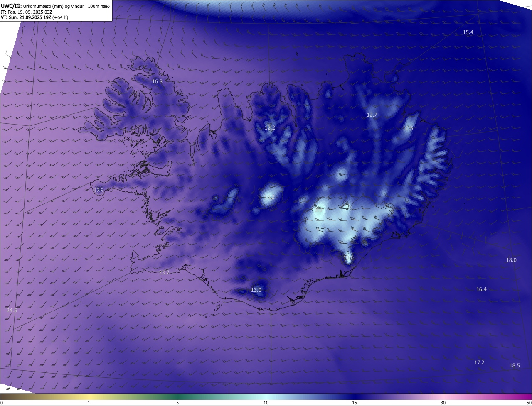Click the colorbar tick label 10
532x406 pixels.
coord(266,403)
